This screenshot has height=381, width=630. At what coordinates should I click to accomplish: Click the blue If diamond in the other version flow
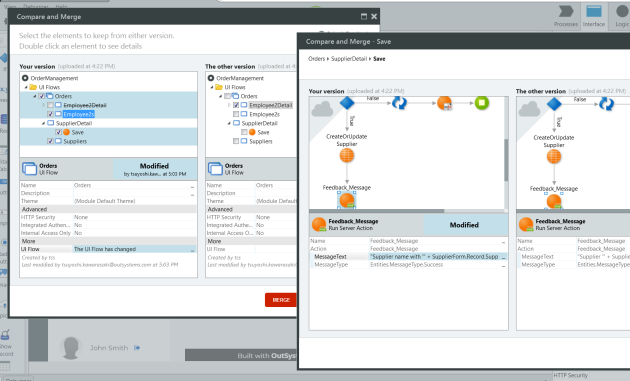[x=554, y=104]
